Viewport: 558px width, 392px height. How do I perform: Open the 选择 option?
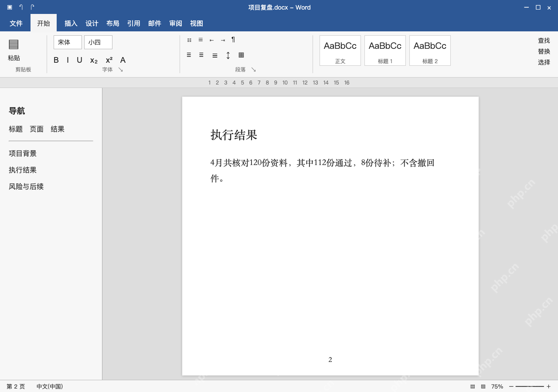coord(544,62)
